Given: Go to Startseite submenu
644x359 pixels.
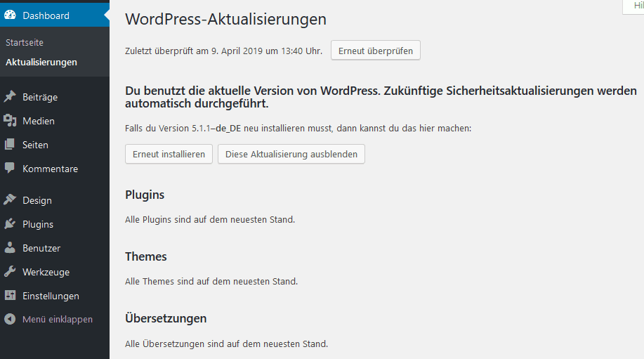Looking at the screenshot, I should pos(25,42).
